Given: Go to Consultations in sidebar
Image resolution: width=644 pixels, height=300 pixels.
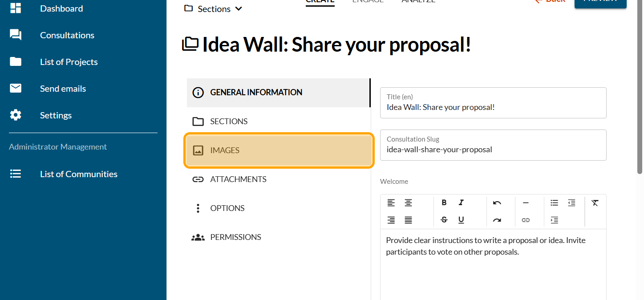Looking at the screenshot, I should click(67, 35).
